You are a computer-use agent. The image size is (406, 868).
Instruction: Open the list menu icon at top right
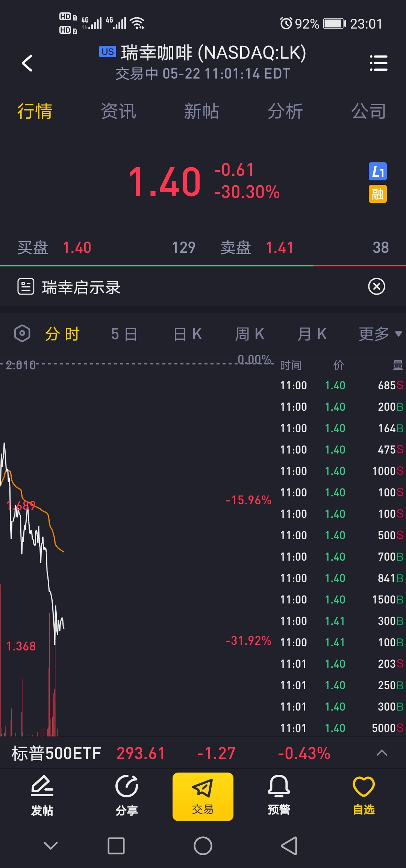tap(378, 63)
